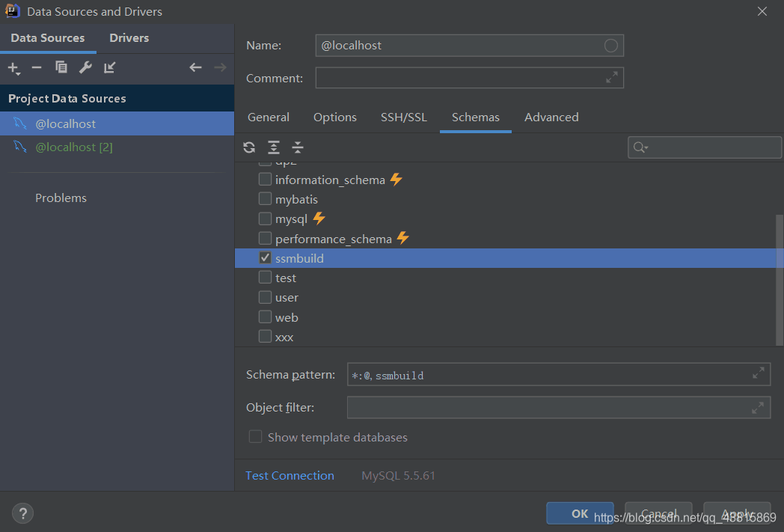The width and height of the screenshot is (784, 532).
Task: Add a new data source with plus icon
Action: [13, 67]
